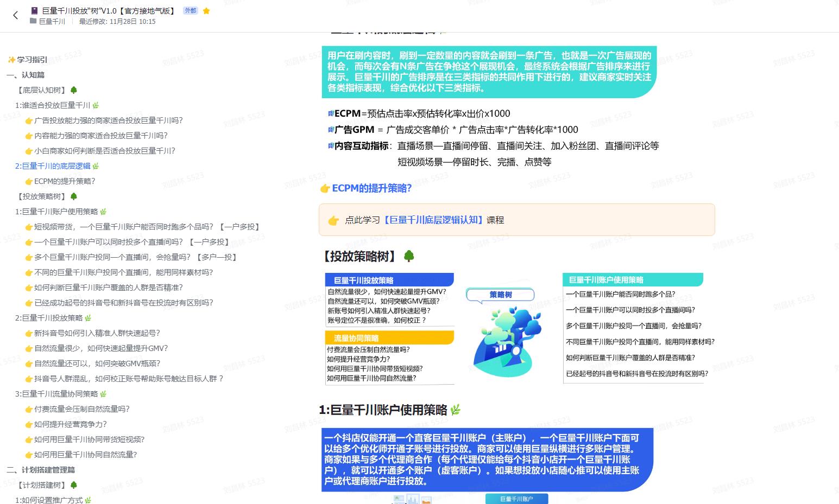
Task: Select 学习指引 at top of outline
Action: point(26,59)
